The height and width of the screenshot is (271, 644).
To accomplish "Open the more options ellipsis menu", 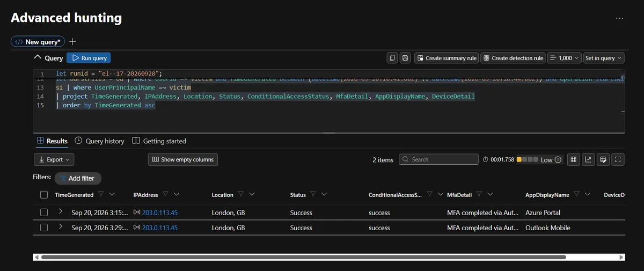I will 619,18.
